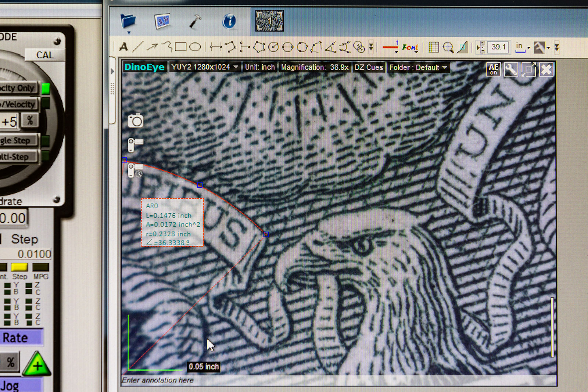Open the folder icon in top toolbar
Image resolution: width=588 pixels, height=392 pixels.
pyautogui.click(x=128, y=21)
